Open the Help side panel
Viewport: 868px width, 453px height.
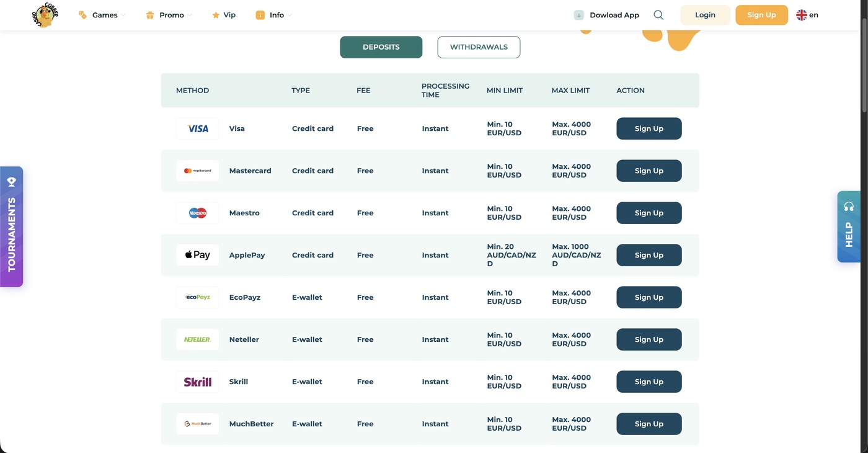click(849, 226)
